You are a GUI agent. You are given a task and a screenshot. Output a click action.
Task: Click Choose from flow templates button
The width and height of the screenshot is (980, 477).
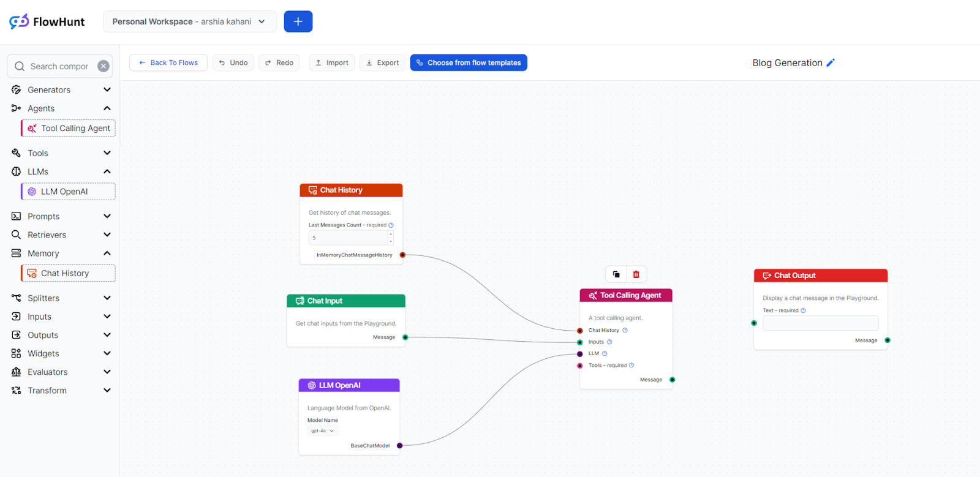tap(469, 62)
